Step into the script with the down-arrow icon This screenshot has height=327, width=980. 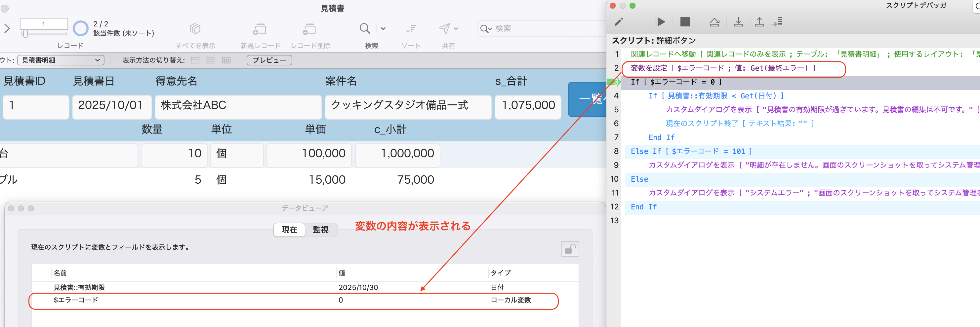click(x=739, y=22)
